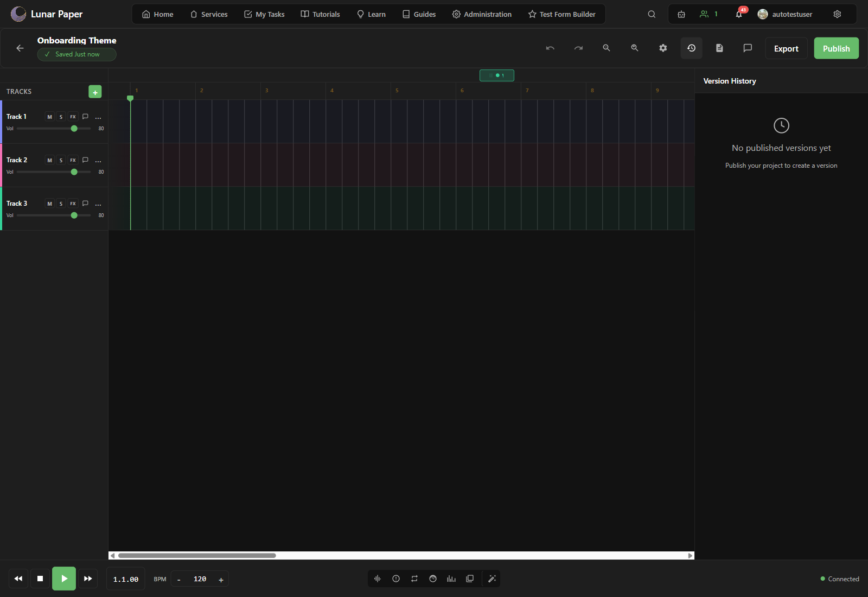Open Track 1 more options menu
This screenshot has height=597, width=868.
tap(98, 117)
